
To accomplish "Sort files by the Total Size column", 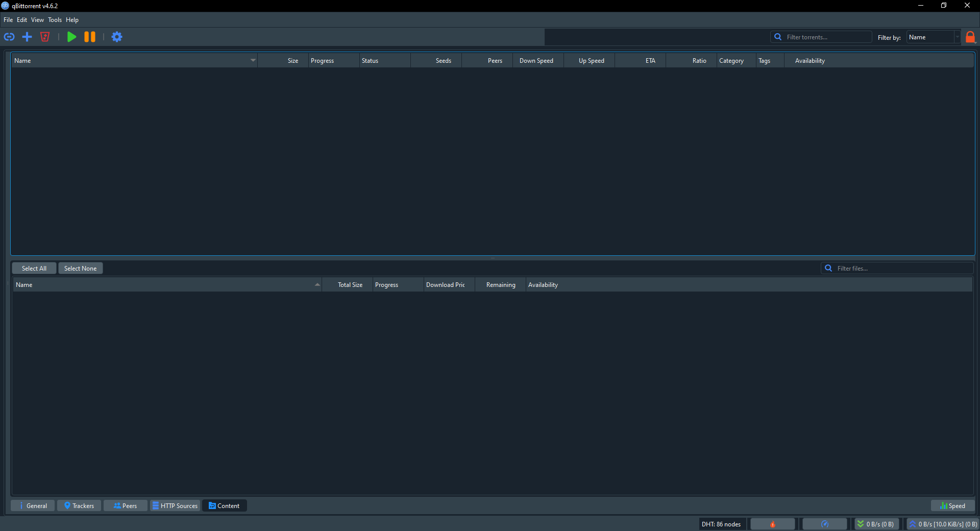I will 347,284.
